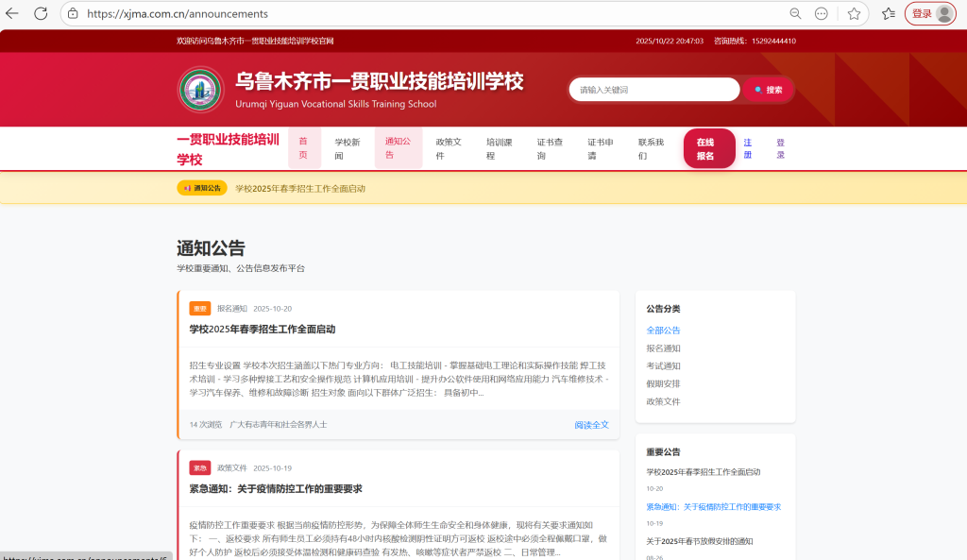This screenshot has width=967, height=560.
Task: Go to 学校新闻 menu item
Action: click(x=346, y=148)
